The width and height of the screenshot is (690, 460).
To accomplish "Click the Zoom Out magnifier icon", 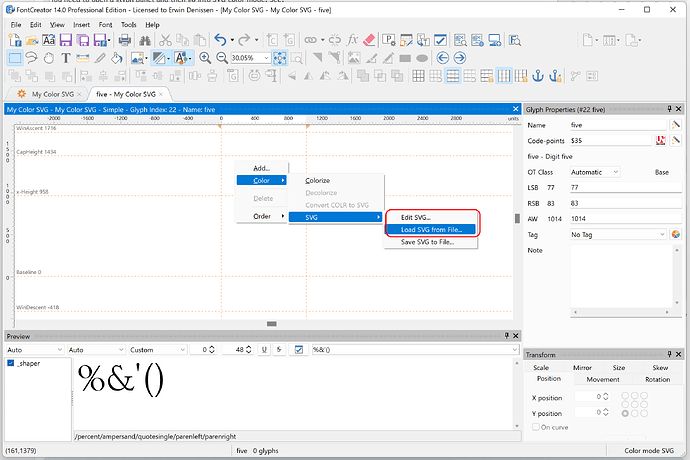I will pyautogui.click(x=221, y=58).
